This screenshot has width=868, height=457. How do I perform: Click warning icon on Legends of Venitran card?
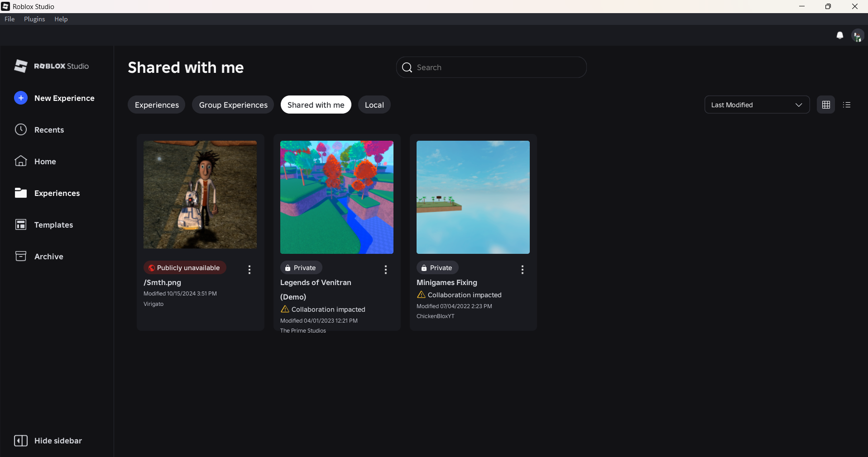[x=285, y=309]
